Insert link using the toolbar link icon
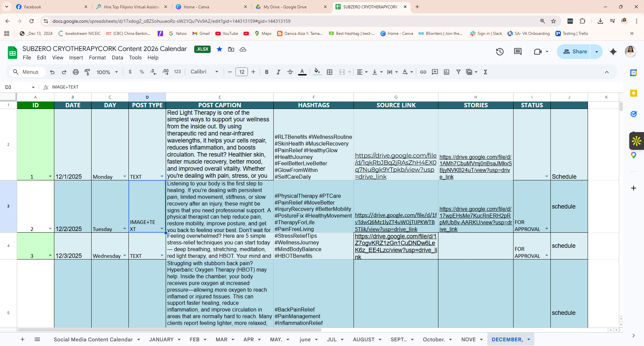Image resolution: width=644 pixels, height=346 pixels. click(x=423, y=72)
